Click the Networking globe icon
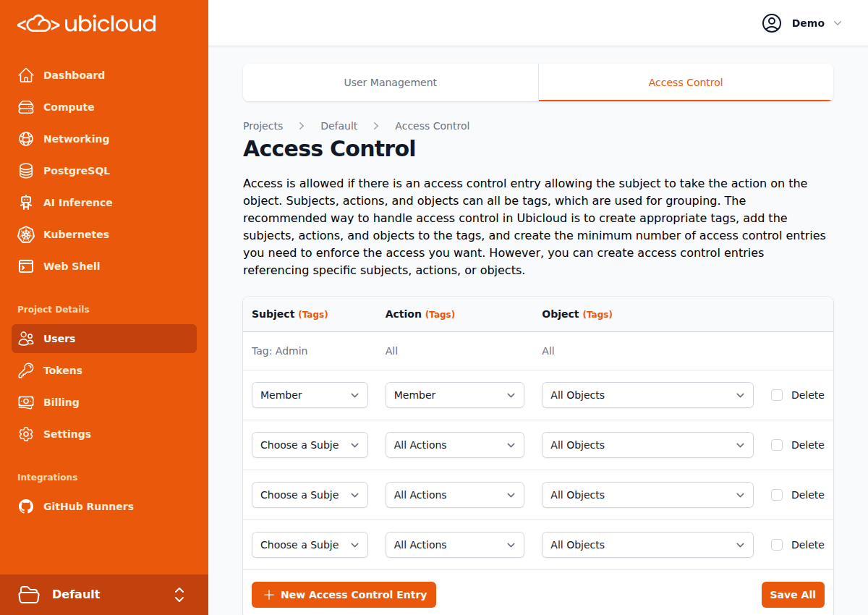Viewport: 868px width, 615px height. point(26,139)
